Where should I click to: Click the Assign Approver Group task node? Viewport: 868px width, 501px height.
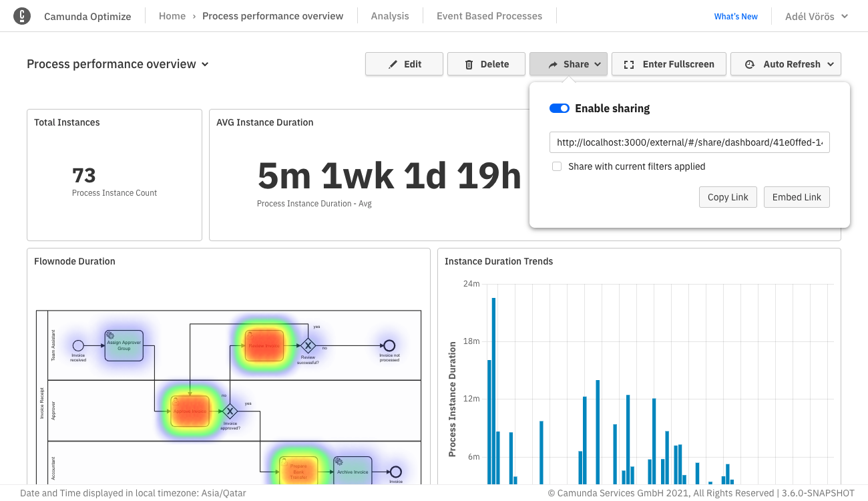point(124,345)
